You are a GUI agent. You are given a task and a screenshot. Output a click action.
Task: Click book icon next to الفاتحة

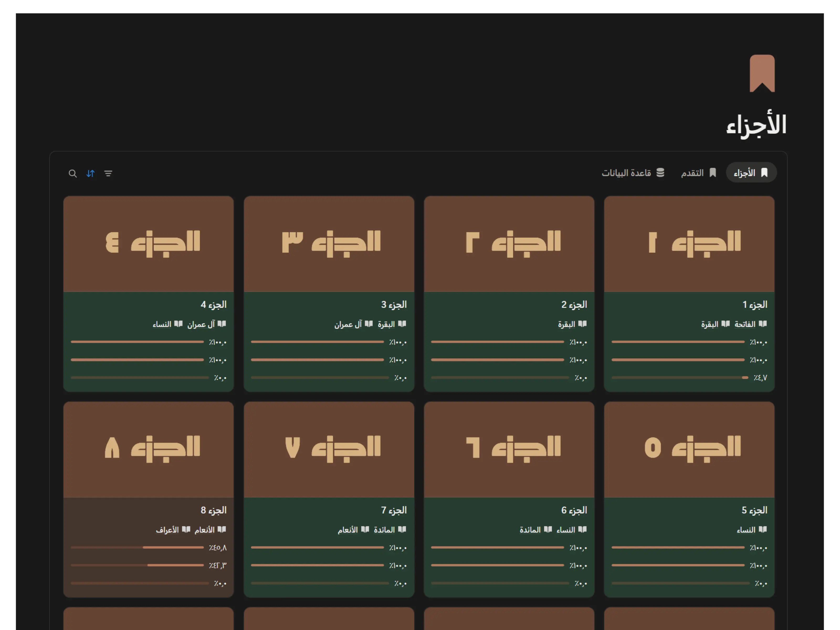pos(763,324)
